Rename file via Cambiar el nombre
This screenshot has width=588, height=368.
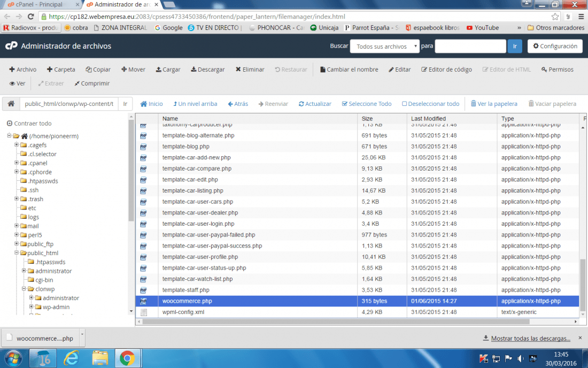point(349,70)
